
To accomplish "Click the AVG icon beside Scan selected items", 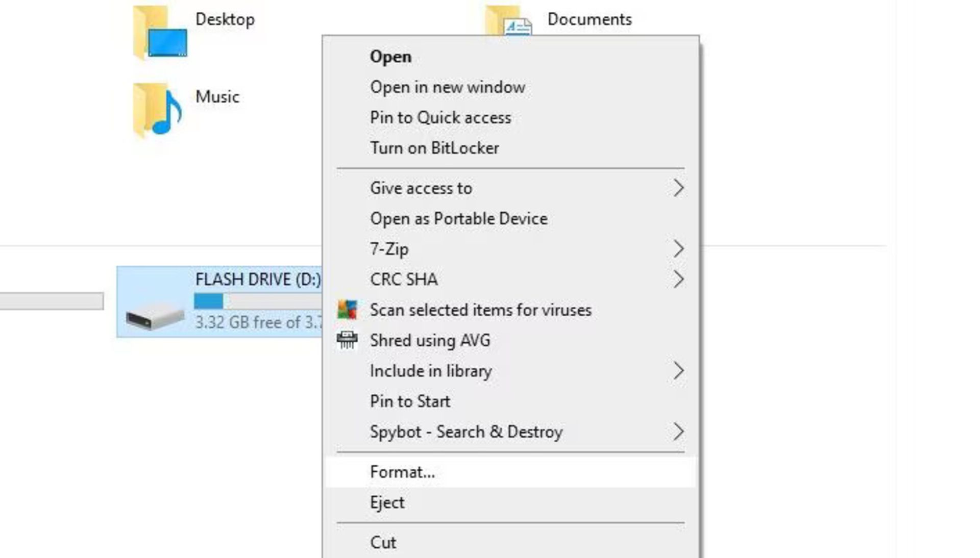I will (x=347, y=310).
